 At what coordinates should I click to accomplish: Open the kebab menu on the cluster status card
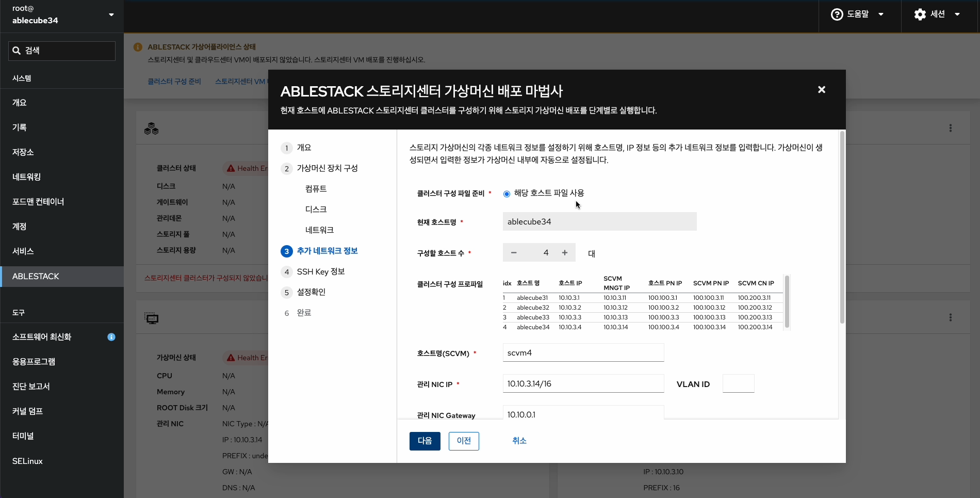click(951, 127)
